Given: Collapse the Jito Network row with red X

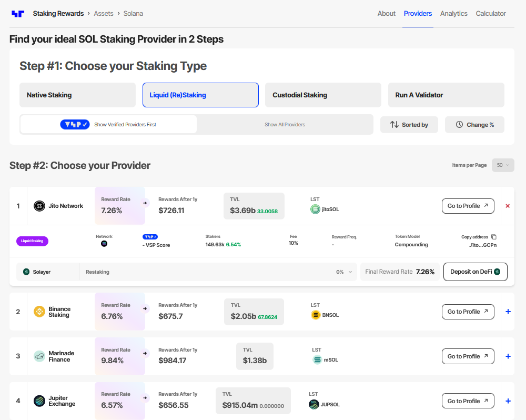Looking at the screenshot, I should tap(508, 206).
